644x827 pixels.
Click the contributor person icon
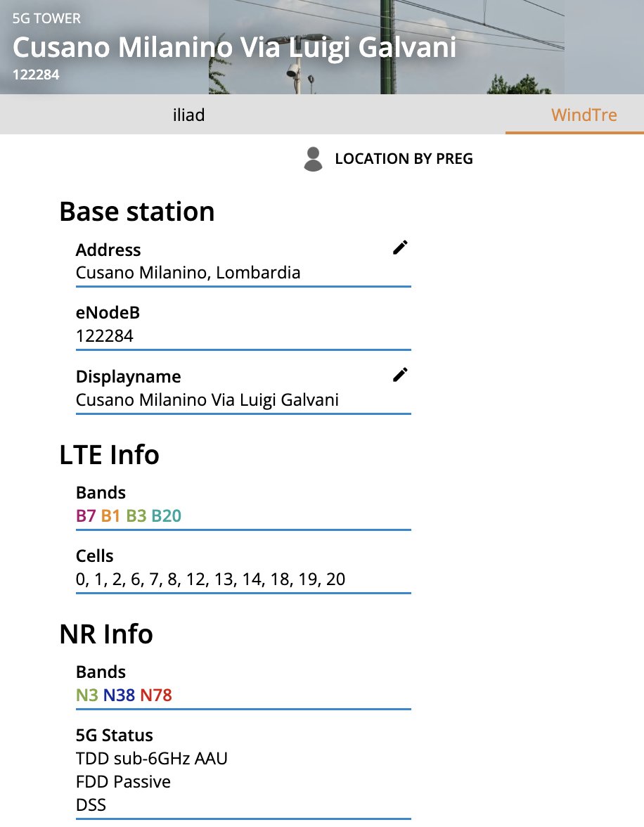click(313, 159)
